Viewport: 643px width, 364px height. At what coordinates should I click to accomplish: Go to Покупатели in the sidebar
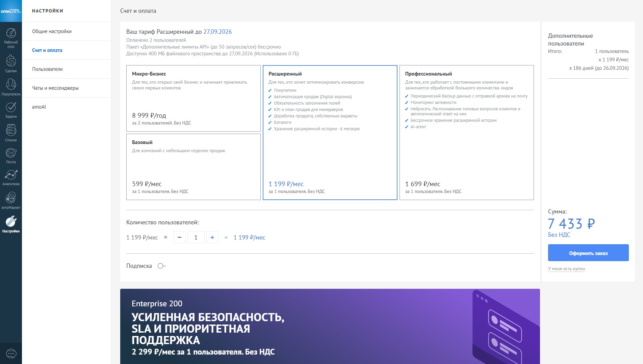pos(11,87)
